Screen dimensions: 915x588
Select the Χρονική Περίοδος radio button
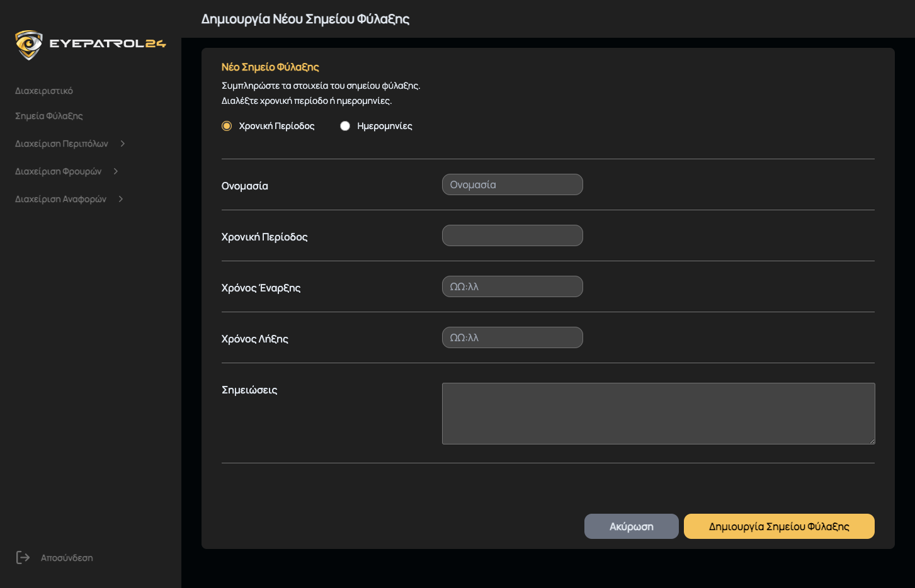[227, 126]
